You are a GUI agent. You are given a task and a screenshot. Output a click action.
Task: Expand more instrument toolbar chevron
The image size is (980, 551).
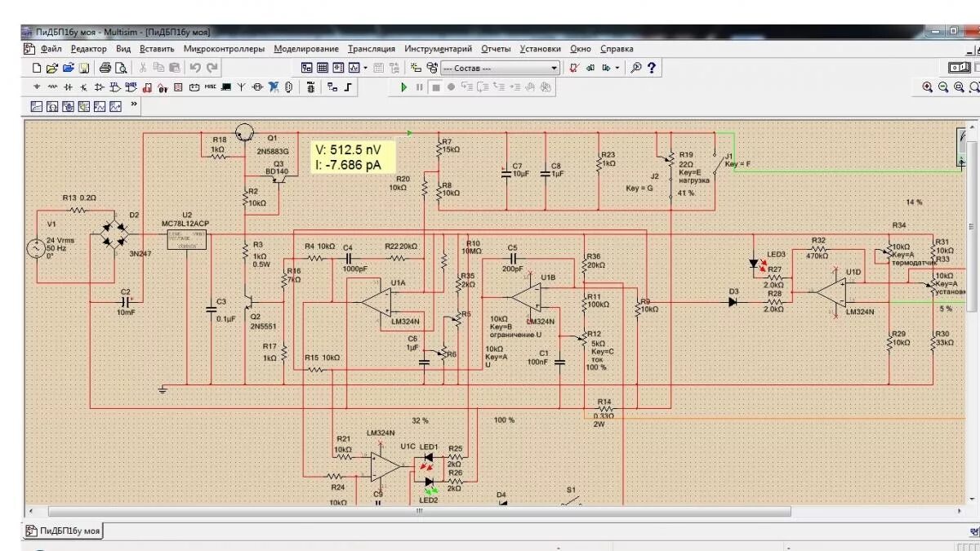(x=134, y=104)
